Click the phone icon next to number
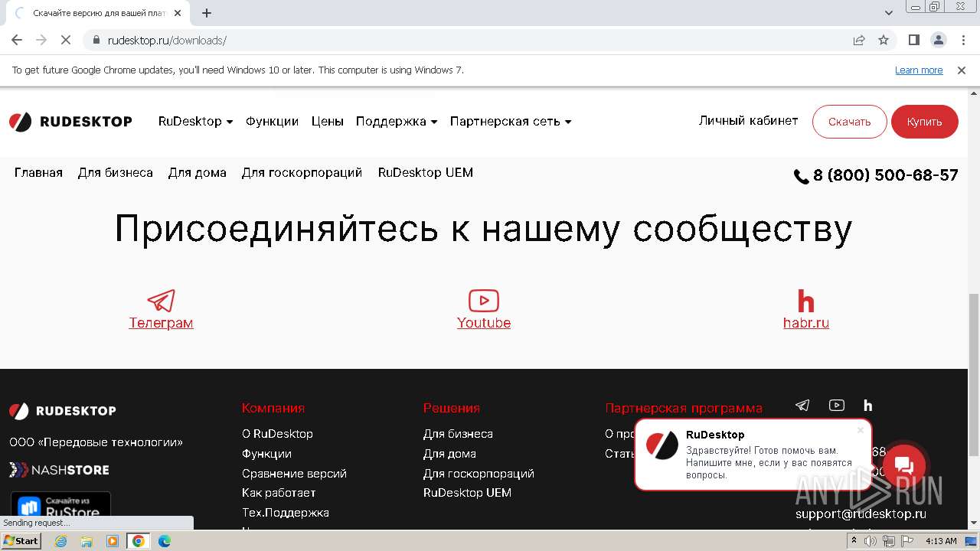980x551 pixels. coord(802,177)
